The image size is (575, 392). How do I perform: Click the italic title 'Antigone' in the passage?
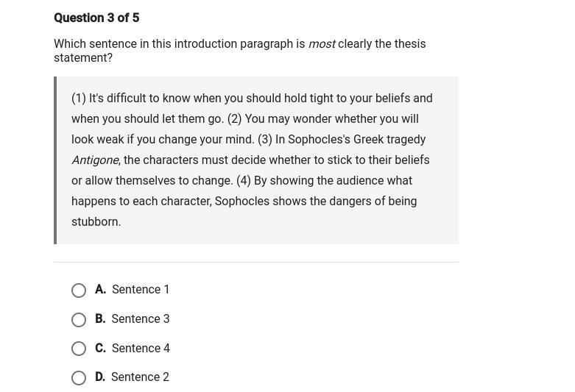[95, 160]
